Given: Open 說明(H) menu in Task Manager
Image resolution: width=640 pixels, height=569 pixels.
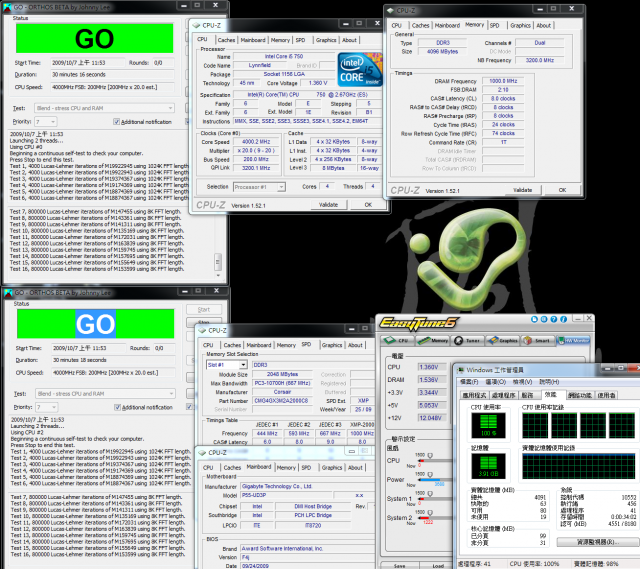Looking at the screenshot, I should pos(549,382).
